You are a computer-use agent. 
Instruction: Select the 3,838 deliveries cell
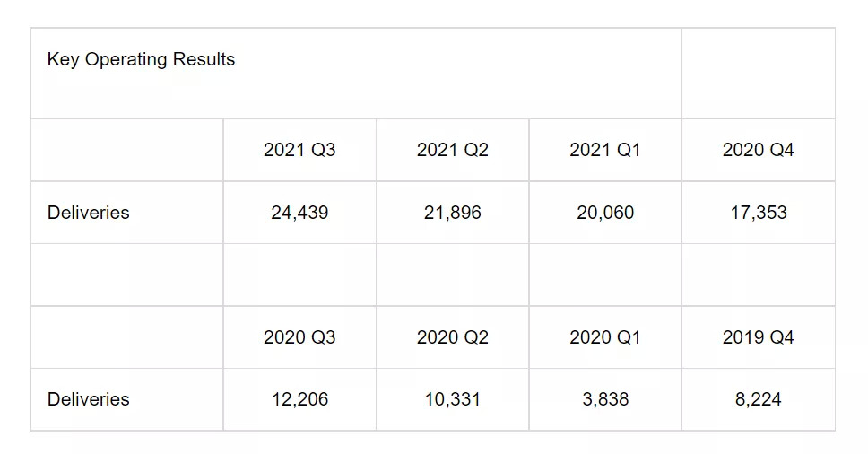click(605, 399)
